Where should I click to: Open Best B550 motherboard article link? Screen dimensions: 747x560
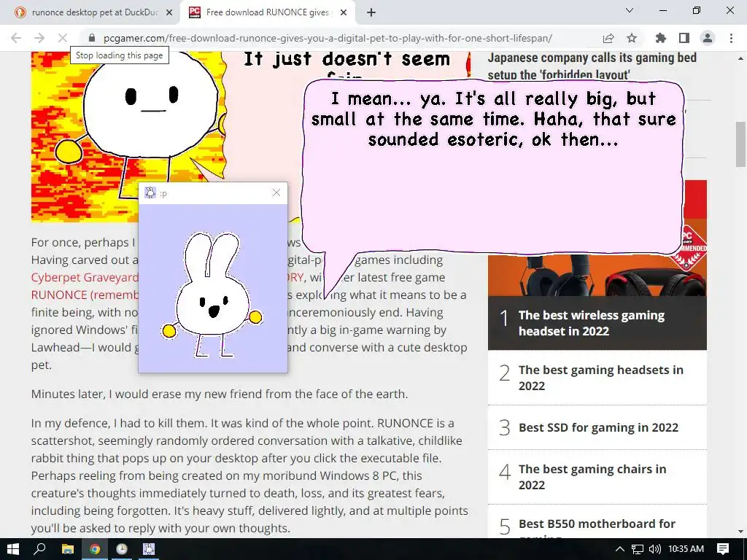pyautogui.click(x=597, y=524)
